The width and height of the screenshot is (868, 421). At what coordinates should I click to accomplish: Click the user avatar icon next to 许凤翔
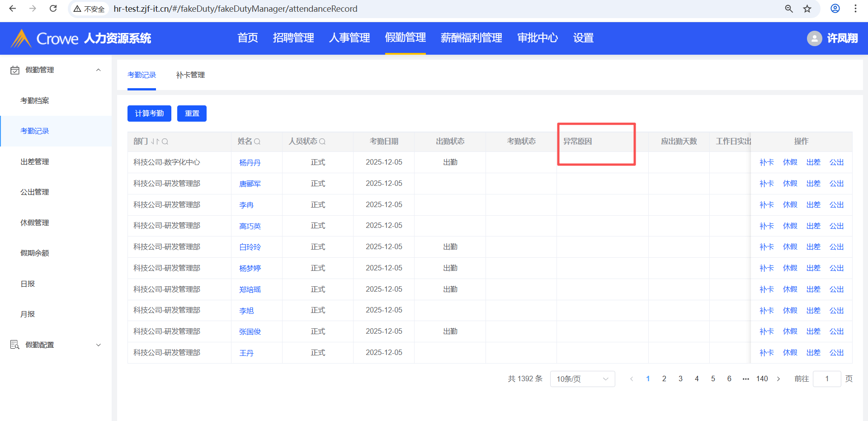[814, 38]
